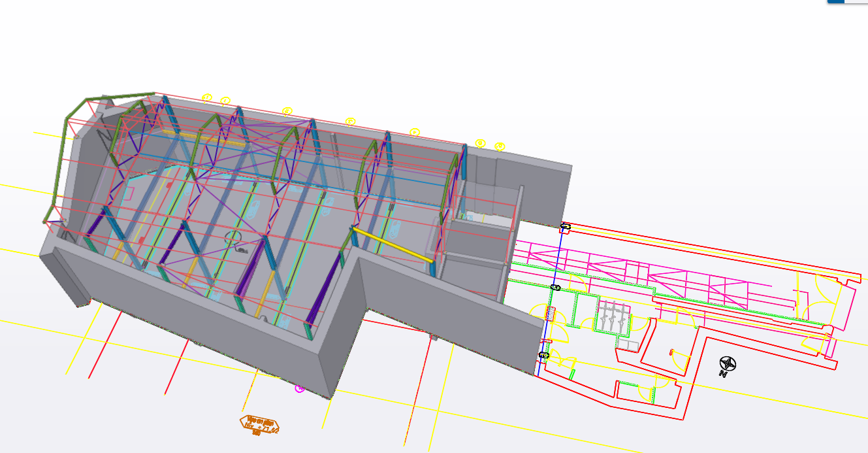The image size is (868, 453).
Task: Click the black symbol on the hall floor
Action: (236, 241)
